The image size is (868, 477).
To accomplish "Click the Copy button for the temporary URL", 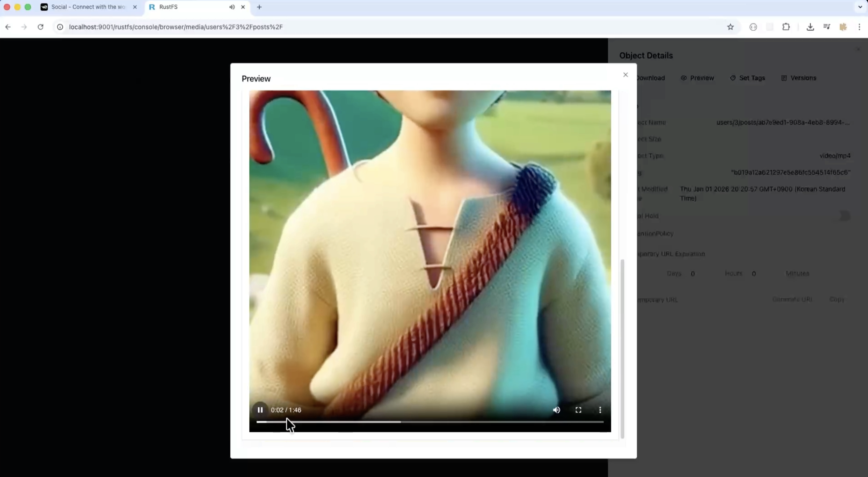I will click(838, 300).
